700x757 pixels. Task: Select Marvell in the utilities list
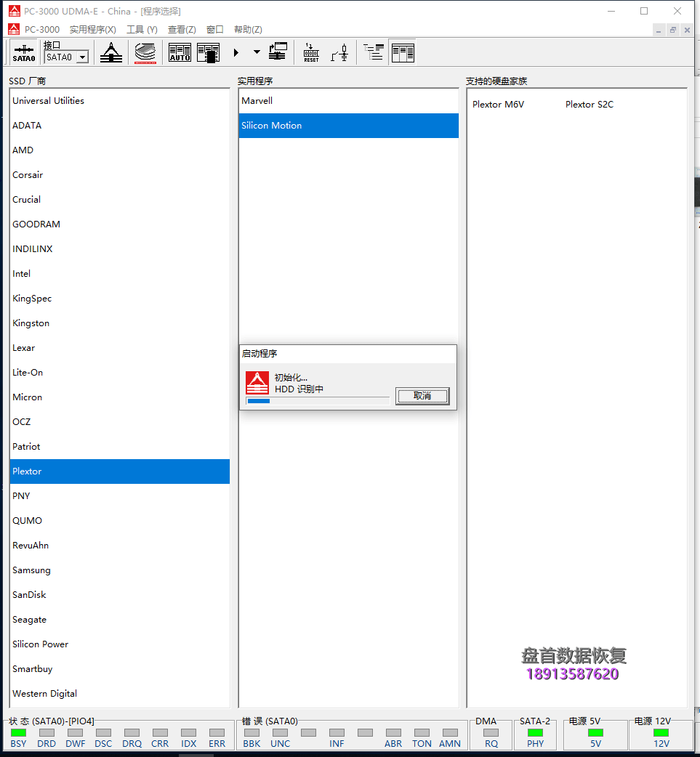349,101
